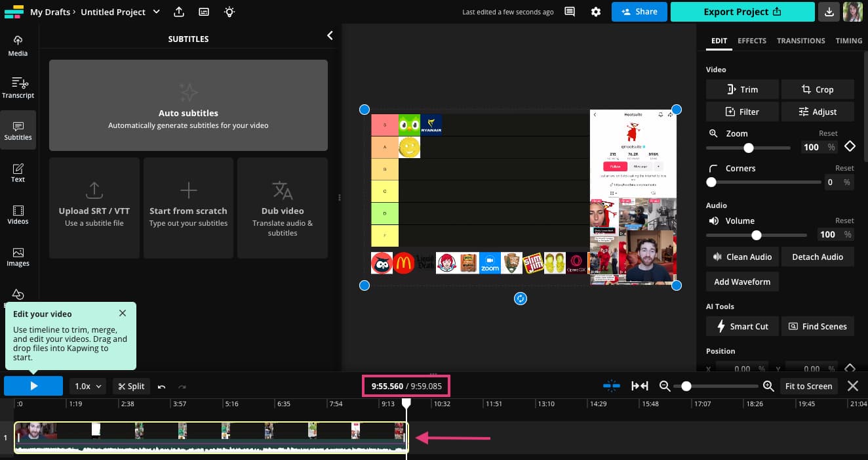Click the Corners slider handle
This screenshot has width=868, height=460.
click(711, 182)
